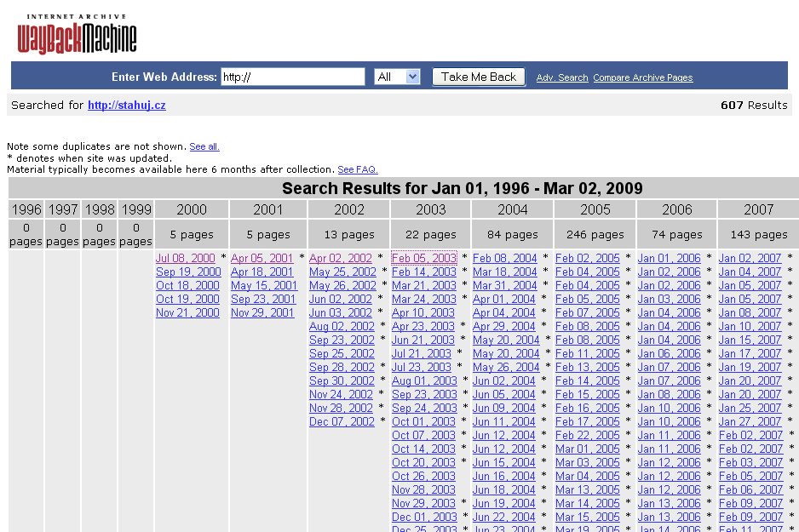799x532 pixels.
Task: Open the http://stahuj.cz searched link
Action: tap(126, 105)
